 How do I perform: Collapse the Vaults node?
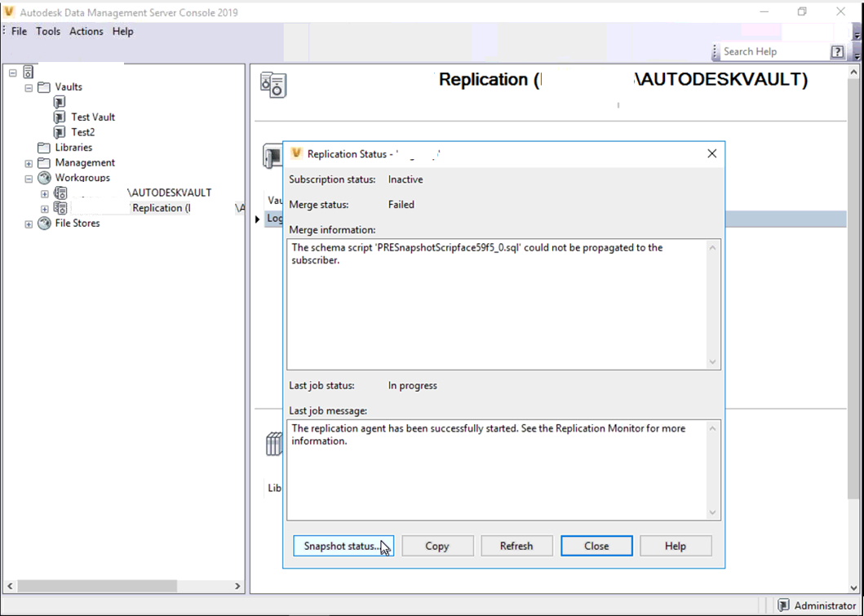[28, 86]
